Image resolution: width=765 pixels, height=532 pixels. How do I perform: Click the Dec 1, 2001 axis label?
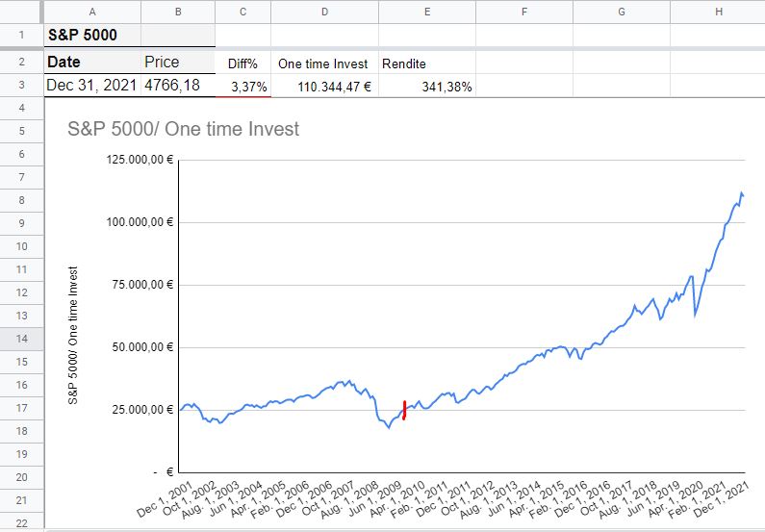click(164, 499)
